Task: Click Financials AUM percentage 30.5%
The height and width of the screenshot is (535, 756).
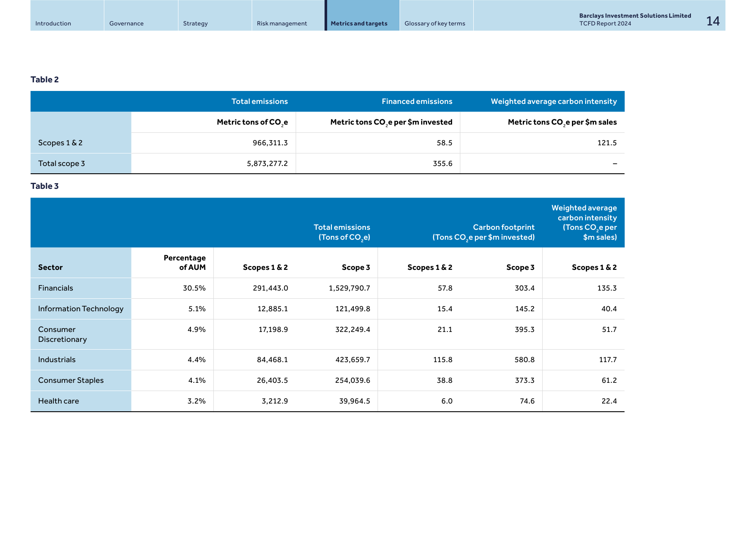Action: click(194, 288)
